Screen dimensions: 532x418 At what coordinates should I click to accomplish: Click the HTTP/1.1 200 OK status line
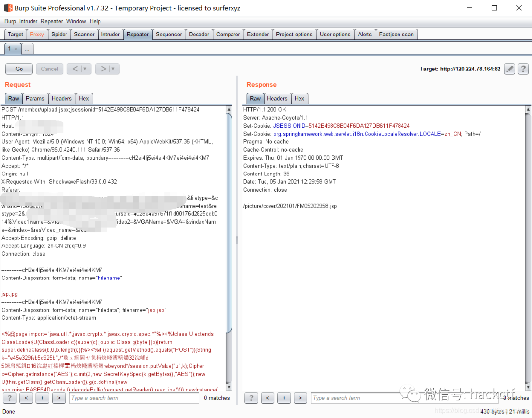[265, 110]
